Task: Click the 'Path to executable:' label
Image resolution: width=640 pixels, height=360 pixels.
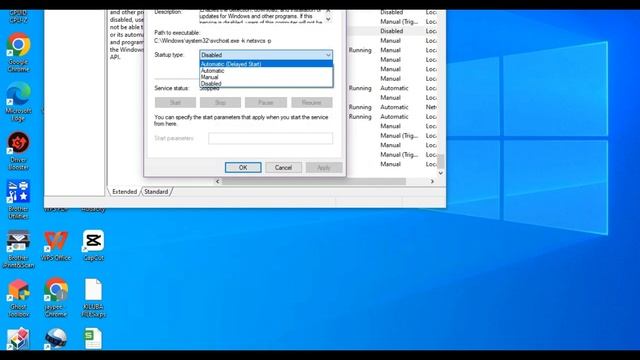Action: click(177, 33)
